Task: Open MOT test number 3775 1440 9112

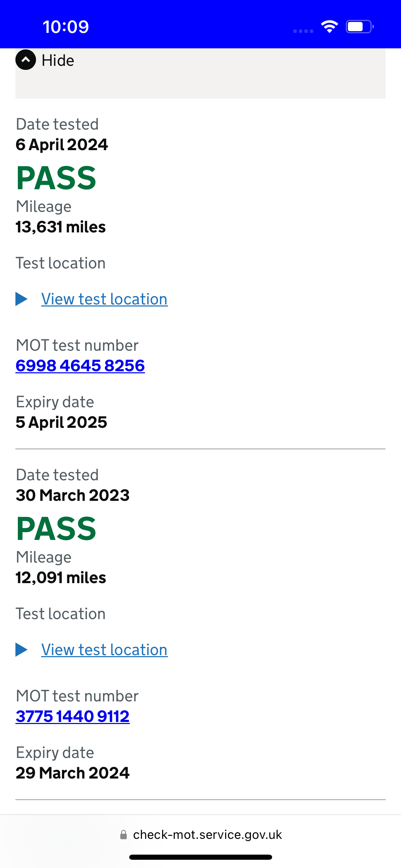Action: pyautogui.click(x=73, y=716)
